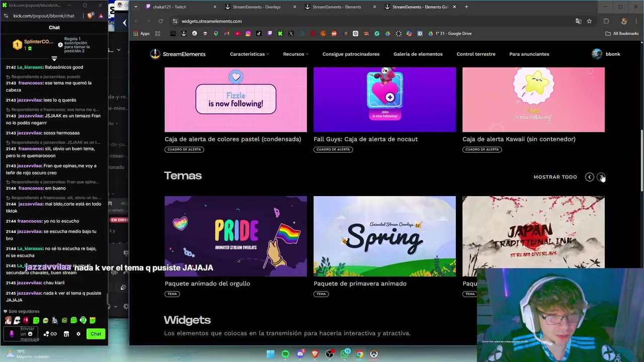Viewport: 644px width, 362px height.
Task: Click the Google Maps bookmark icon
Action: (216, 34)
